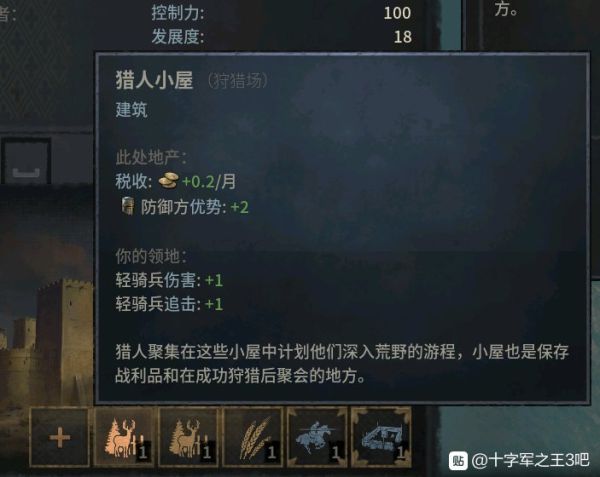Click the 控制力 control label
Image resolution: width=600 pixels, height=477 pixels.
(x=178, y=13)
